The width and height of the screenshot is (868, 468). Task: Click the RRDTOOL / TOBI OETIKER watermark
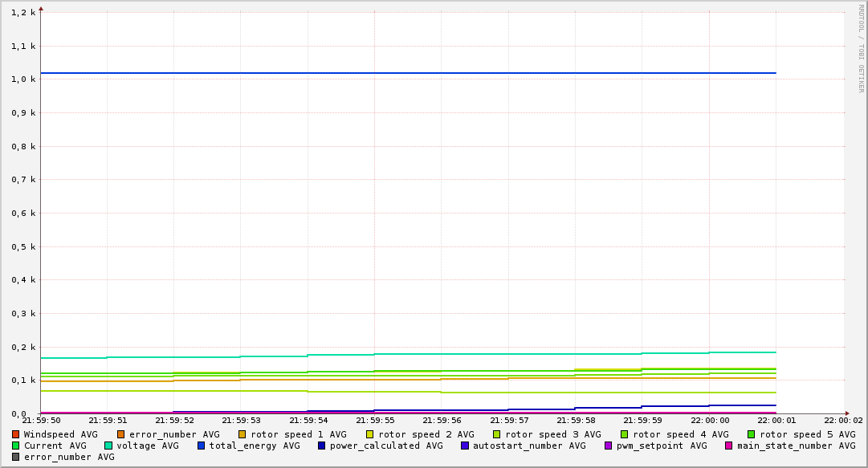(861, 48)
